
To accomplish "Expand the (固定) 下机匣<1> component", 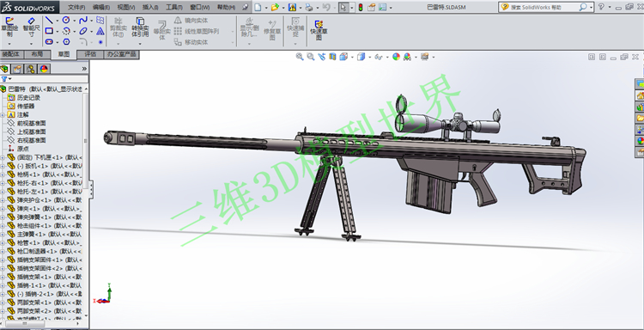I will [x=3, y=157].
